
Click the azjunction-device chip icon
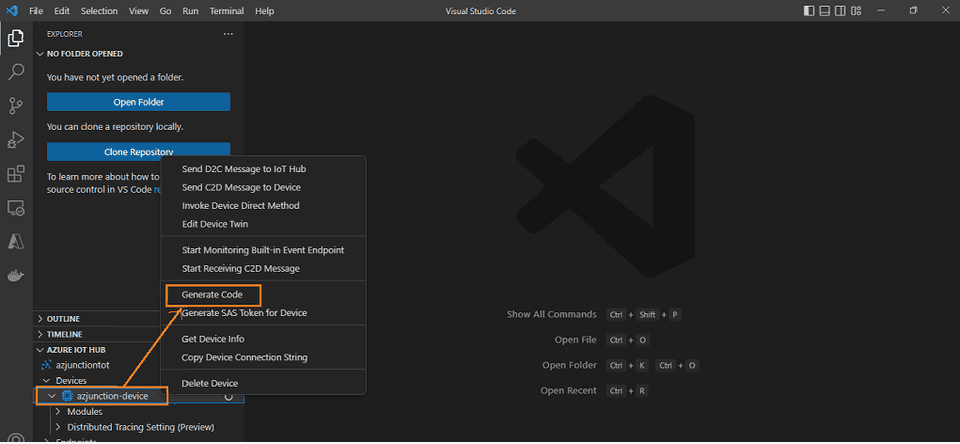point(68,396)
